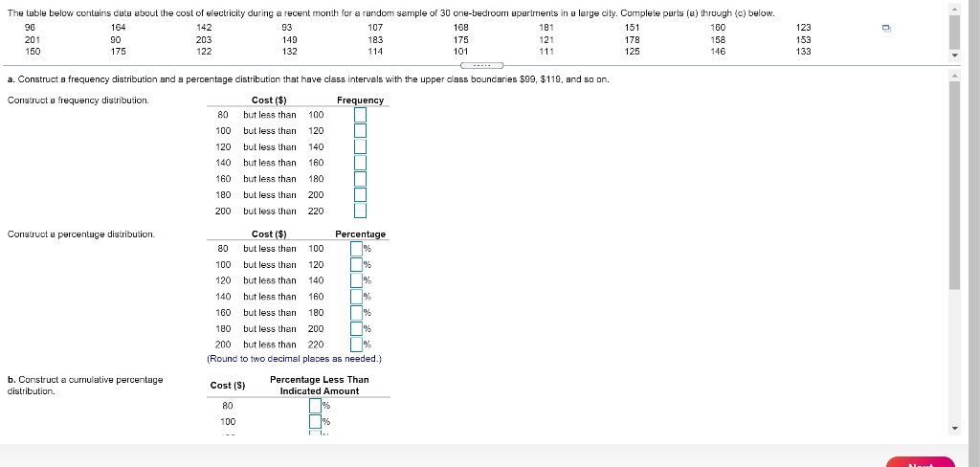Image resolution: width=980 pixels, height=467 pixels.
Task: Click data value 114 in table
Action: pos(375,52)
